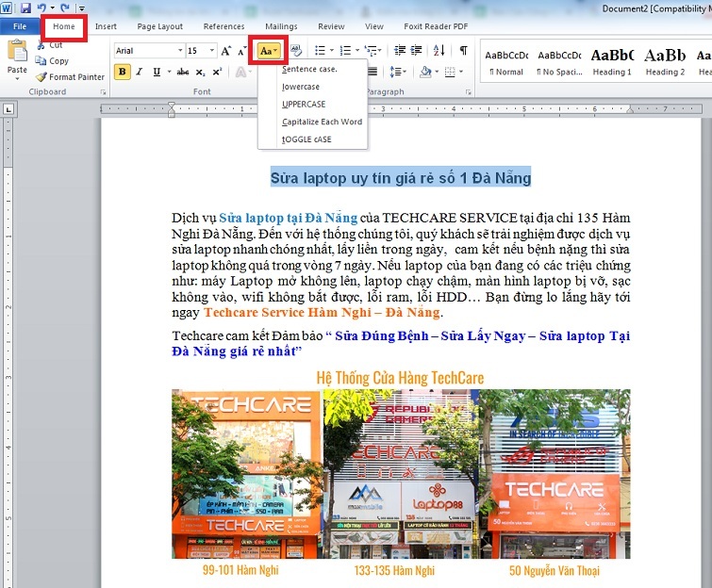
Task: Apply the No Spacing style
Action: pos(559,62)
